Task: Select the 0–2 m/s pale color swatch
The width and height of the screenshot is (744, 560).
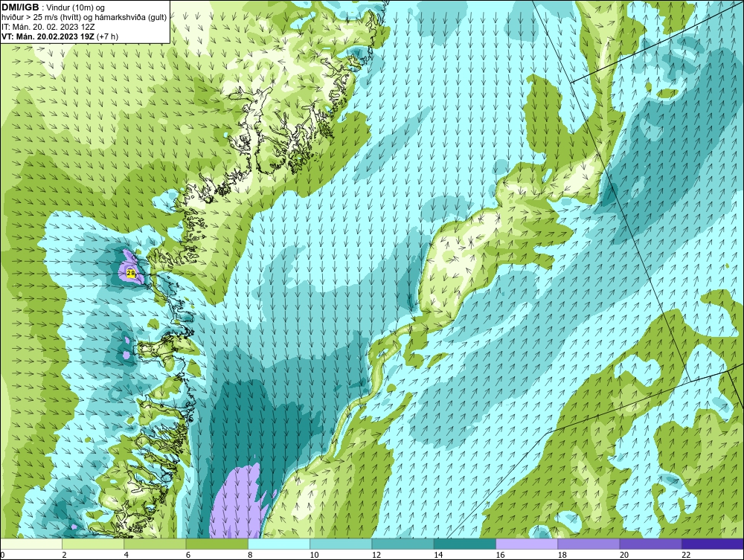Action: point(31,544)
